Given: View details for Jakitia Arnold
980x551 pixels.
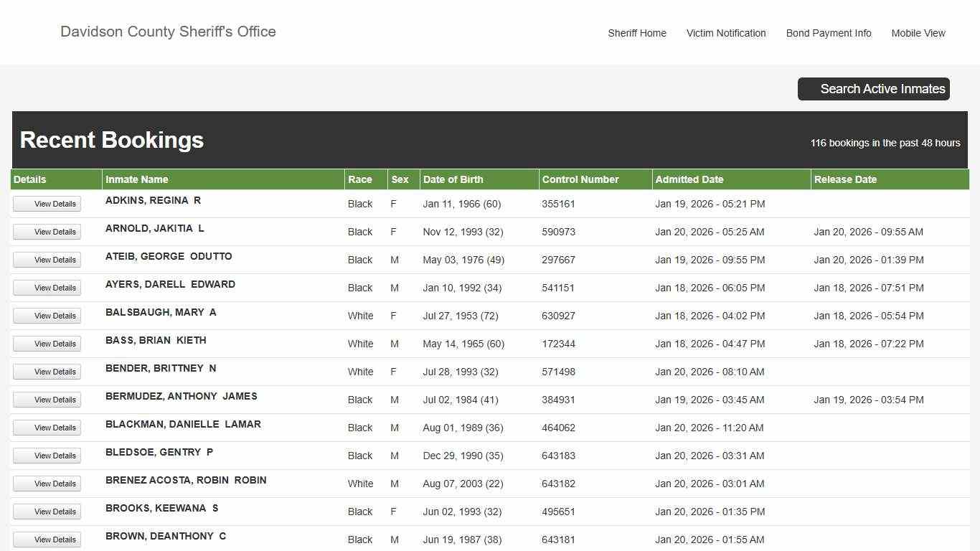Looking at the screenshot, I should 47,232.
